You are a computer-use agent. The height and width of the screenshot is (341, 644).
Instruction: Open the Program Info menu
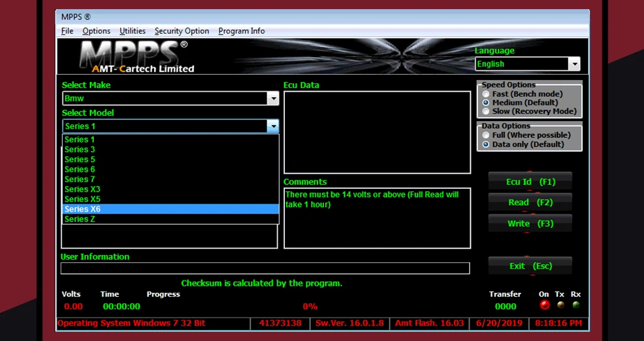click(x=241, y=31)
